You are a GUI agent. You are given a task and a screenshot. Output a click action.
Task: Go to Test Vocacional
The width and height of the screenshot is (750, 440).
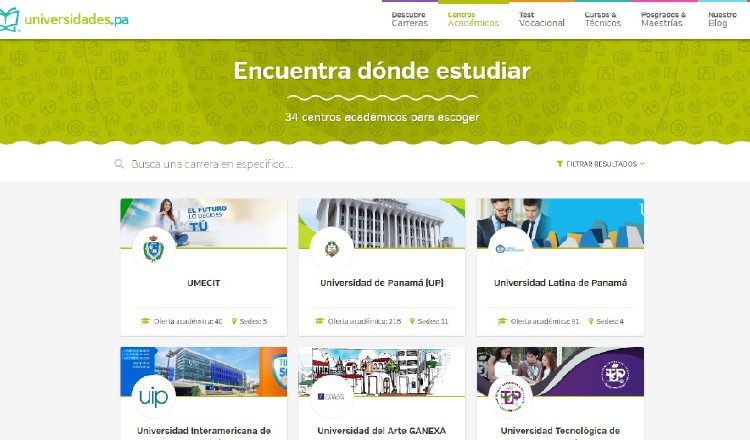coord(541,19)
